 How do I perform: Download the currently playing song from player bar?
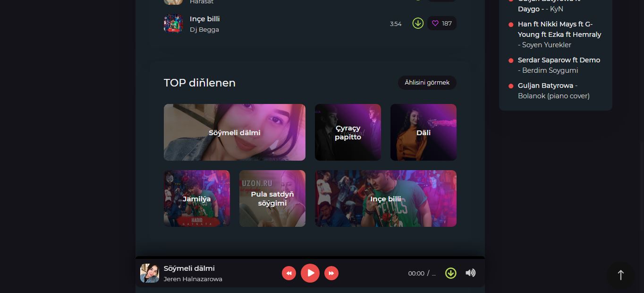coord(451,273)
